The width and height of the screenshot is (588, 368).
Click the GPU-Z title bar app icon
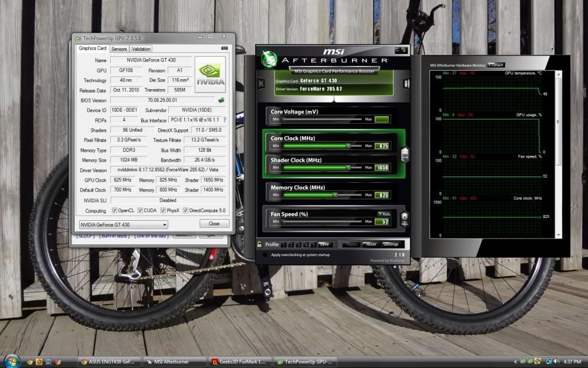(78, 39)
